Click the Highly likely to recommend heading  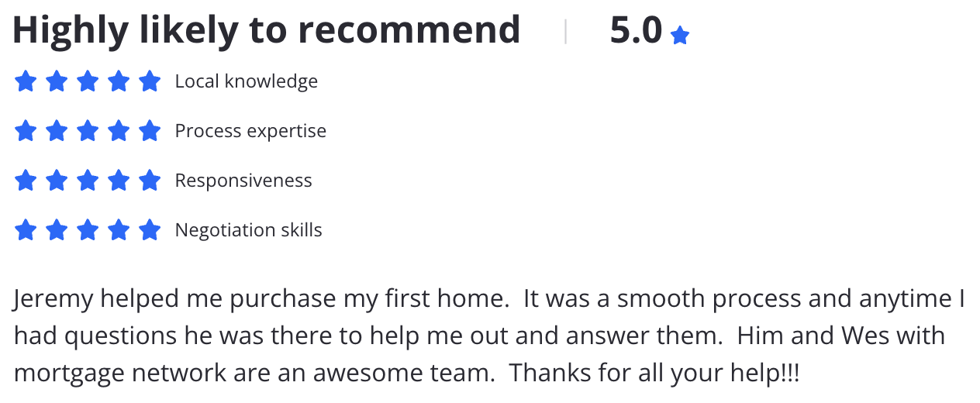pyautogui.click(x=266, y=31)
